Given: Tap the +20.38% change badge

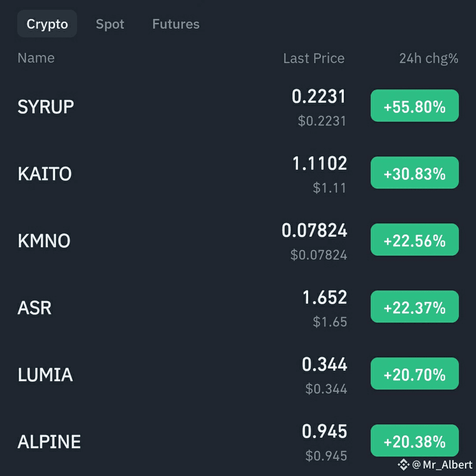Looking at the screenshot, I should point(414,440).
